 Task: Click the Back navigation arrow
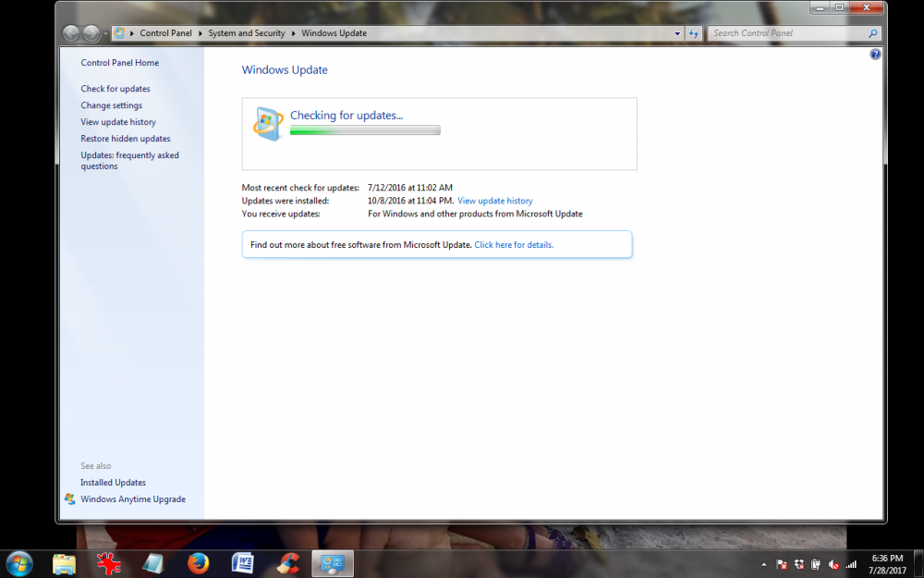(x=70, y=32)
